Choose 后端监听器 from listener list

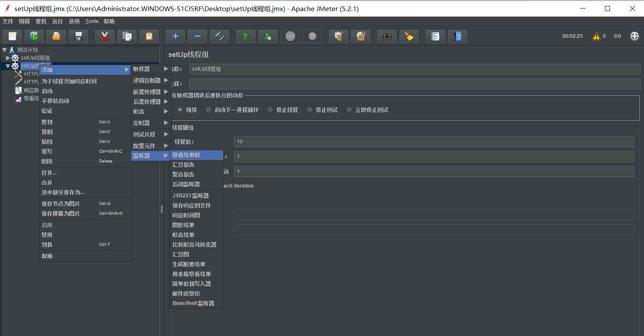[x=196, y=184]
